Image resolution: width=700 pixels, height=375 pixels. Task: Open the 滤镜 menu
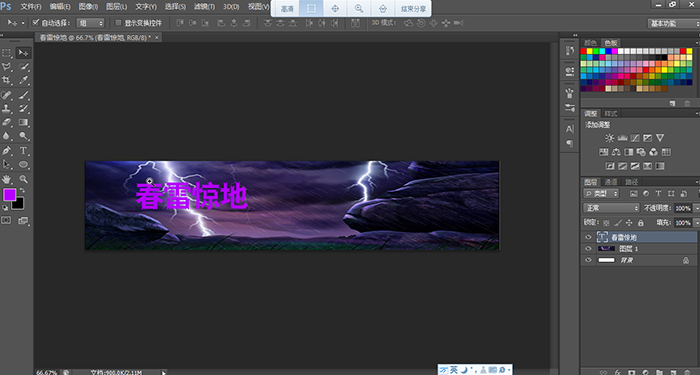coord(204,7)
